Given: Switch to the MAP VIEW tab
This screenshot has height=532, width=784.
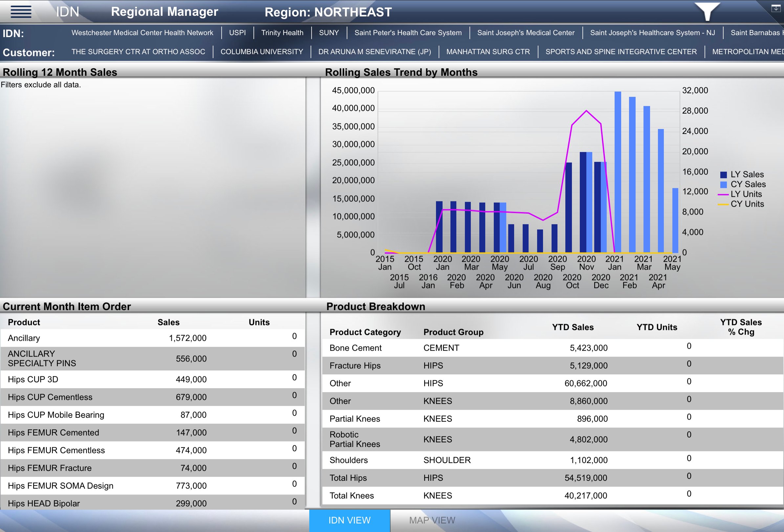Looking at the screenshot, I should point(432,520).
